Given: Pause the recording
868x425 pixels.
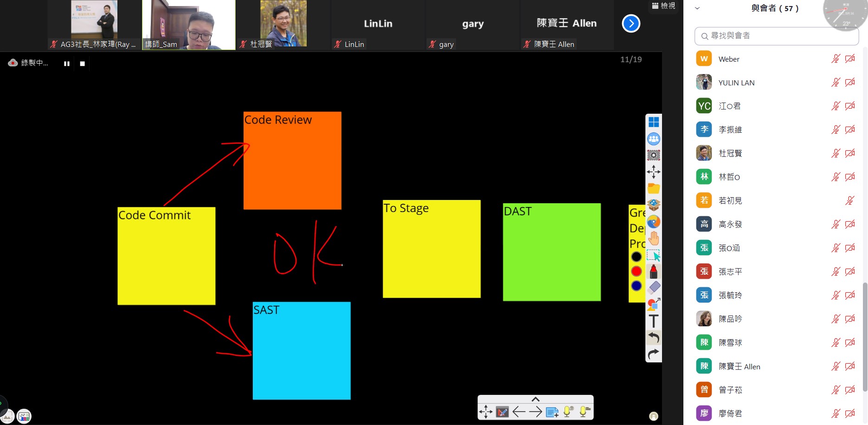Looking at the screenshot, I should (67, 64).
